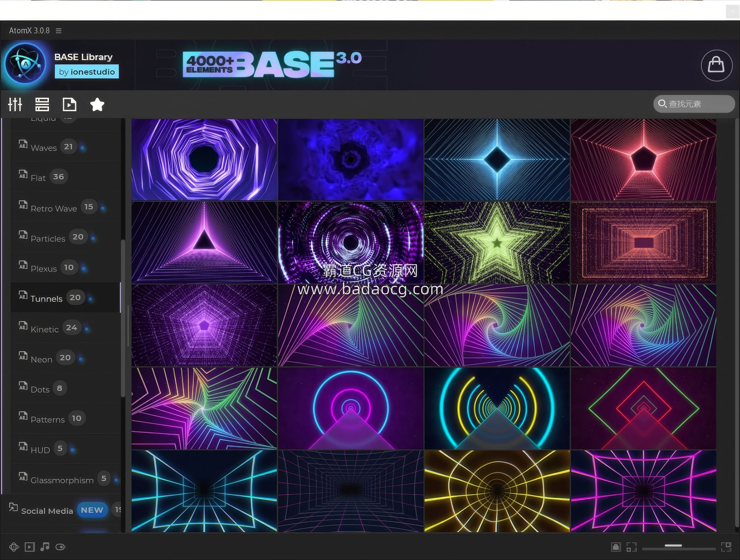This screenshot has width=740, height=560.
Task: Click the AE file icon beside Kinetic
Action: 23,325
